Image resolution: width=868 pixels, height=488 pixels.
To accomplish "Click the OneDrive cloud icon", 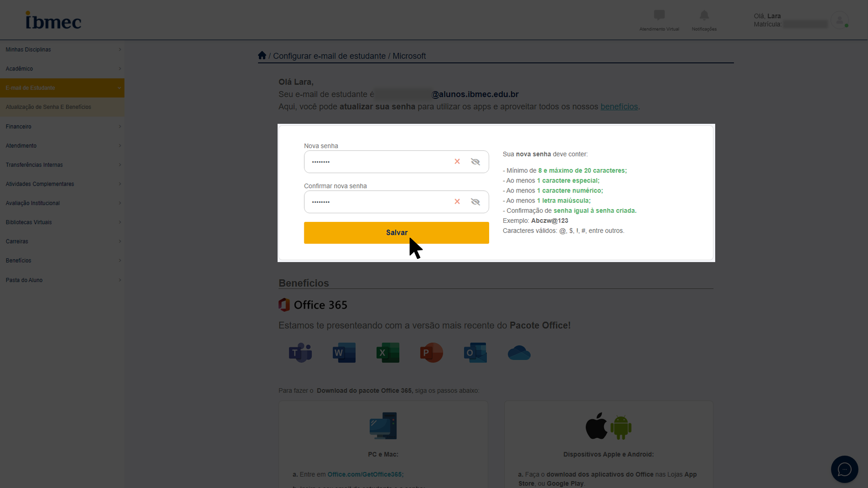I will click(519, 353).
